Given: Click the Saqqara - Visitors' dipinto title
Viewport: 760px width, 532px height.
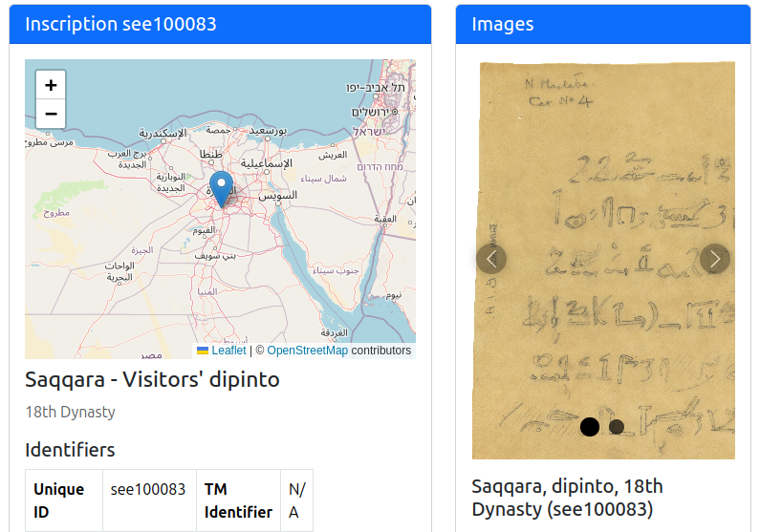Looking at the screenshot, I should click(x=152, y=379).
